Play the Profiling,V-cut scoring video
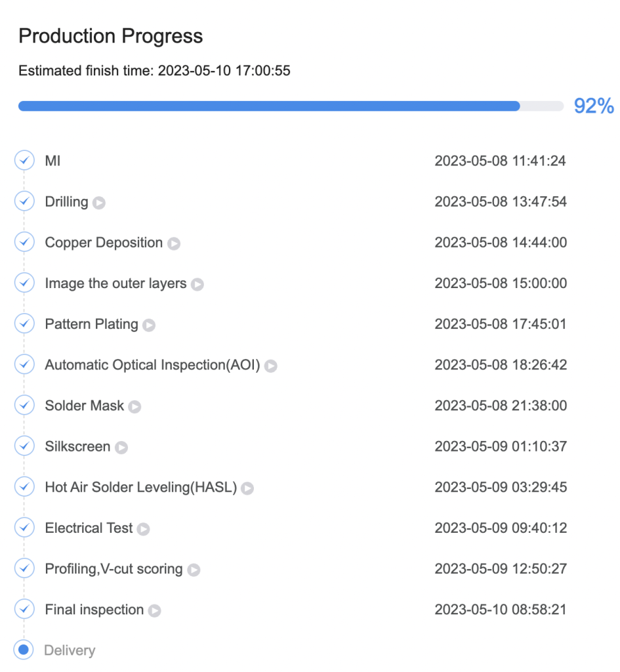The height and width of the screenshot is (672, 620). (x=194, y=570)
